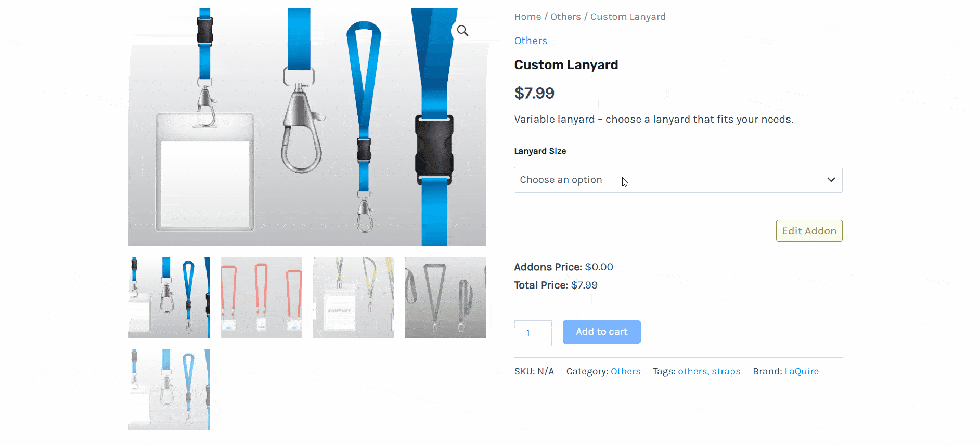Click the dropdown chevron arrow for Lanyard Size
Screen dimensions: 980x445
(831, 180)
